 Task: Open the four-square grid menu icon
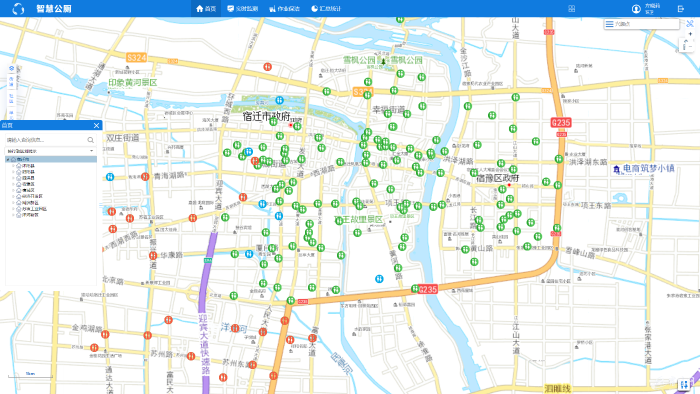click(x=571, y=8)
